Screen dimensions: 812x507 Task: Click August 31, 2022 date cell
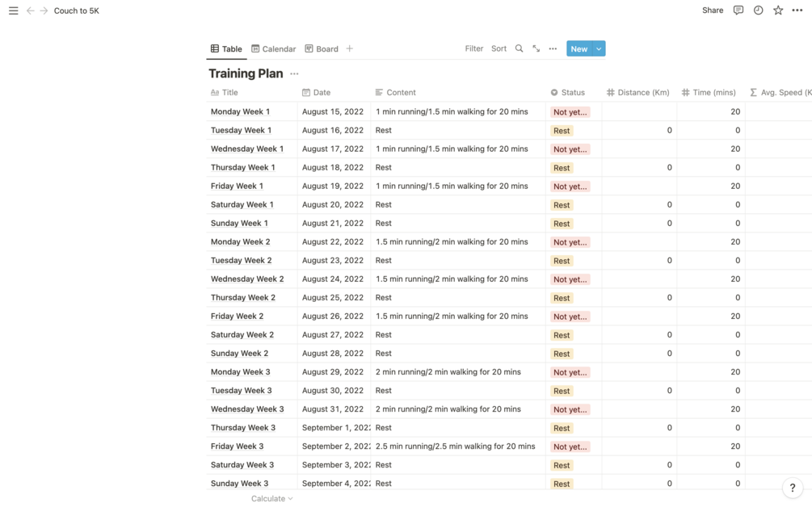(x=334, y=409)
